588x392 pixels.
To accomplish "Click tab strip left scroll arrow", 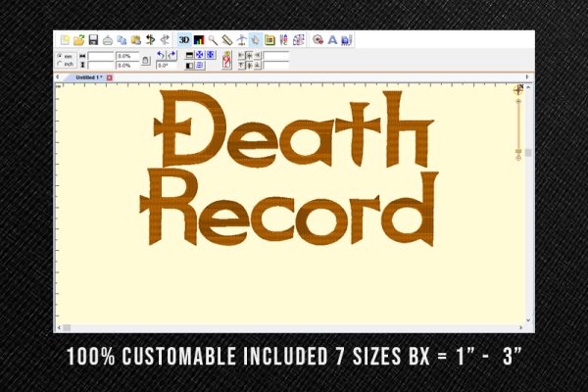I will tap(58, 76).
